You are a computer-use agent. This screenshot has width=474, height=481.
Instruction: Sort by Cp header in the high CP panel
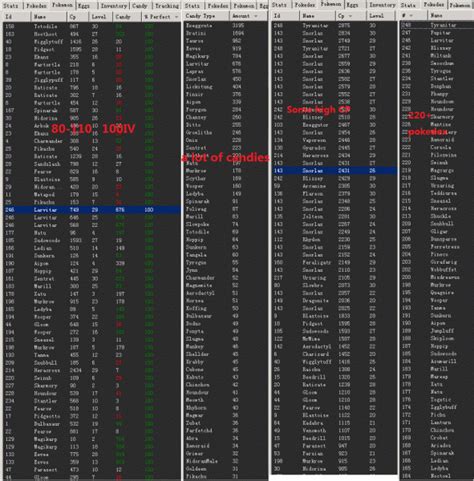click(x=351, y=16)
